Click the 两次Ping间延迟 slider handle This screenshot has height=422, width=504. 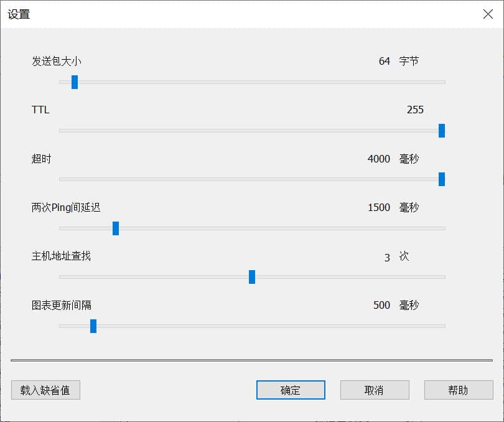116,228
